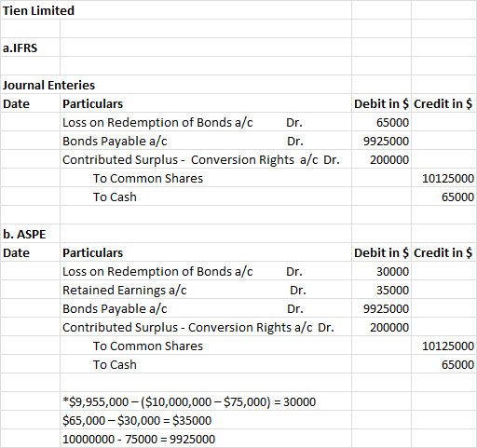Select the 'Tien Limited' title cell
This screenshot has width=477, height=448.
click(176, 10)
